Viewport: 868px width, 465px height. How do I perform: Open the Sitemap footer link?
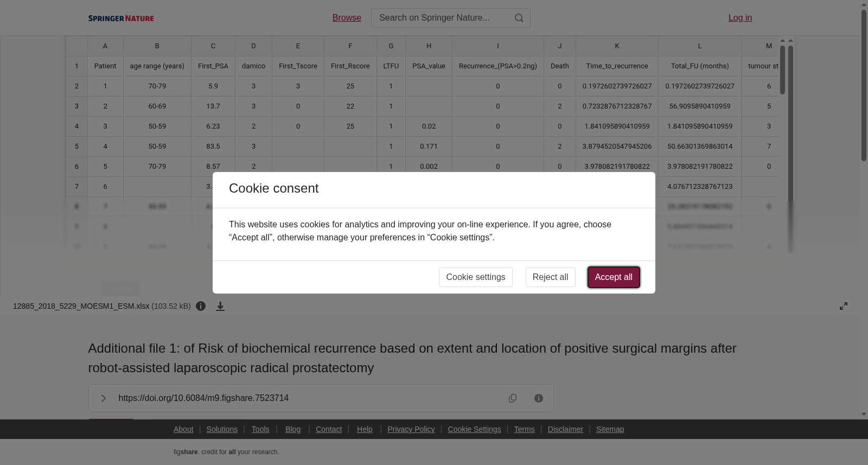610,429
